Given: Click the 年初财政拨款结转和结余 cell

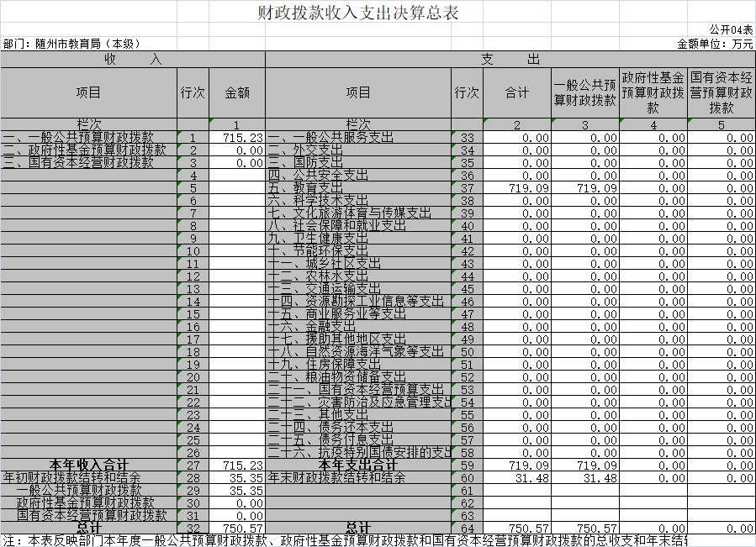Looking at the screenshot, I should click(71, 477).
